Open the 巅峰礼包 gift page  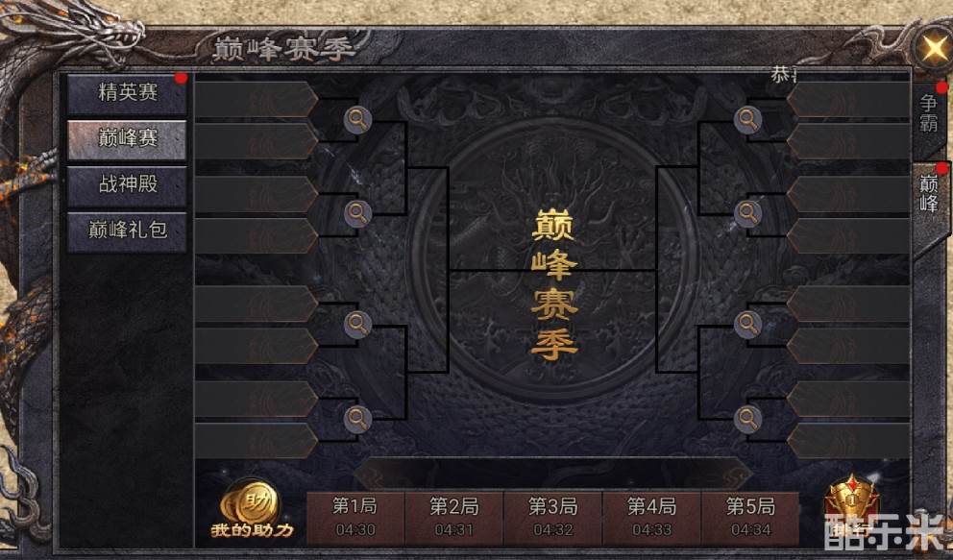tap(127, 231)
